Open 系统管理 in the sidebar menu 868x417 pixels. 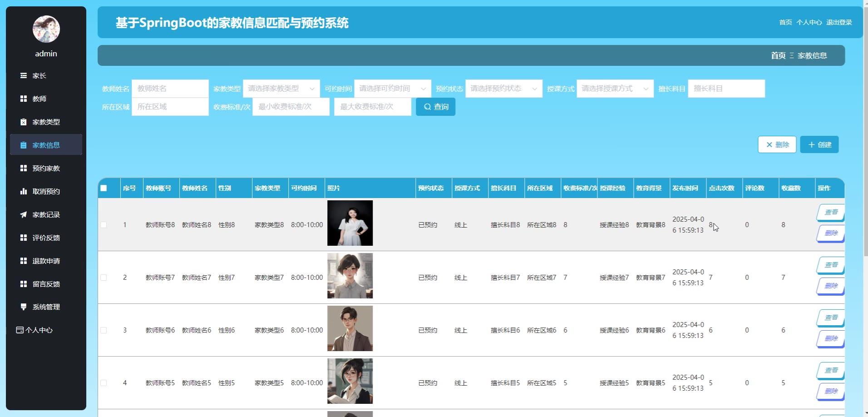[46, 307]
